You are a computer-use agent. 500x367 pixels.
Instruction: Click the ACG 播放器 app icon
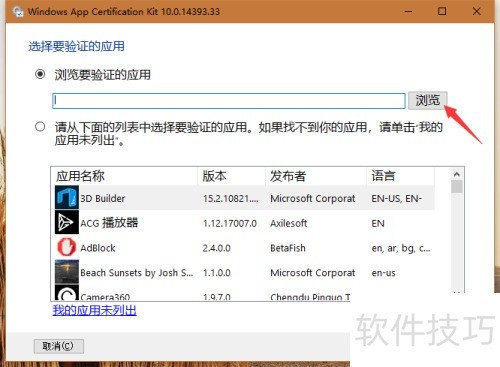(67, 222)
